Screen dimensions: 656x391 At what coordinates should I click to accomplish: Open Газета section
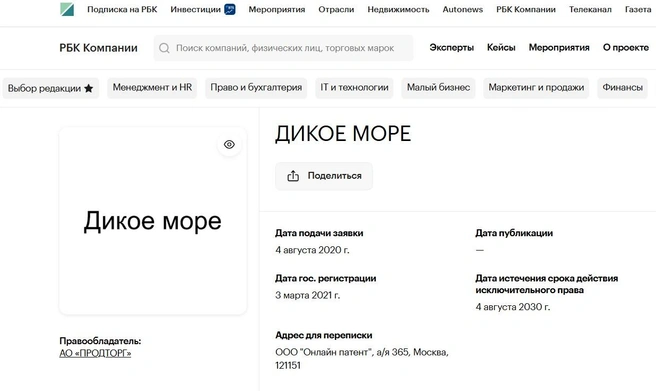coord(638,9)
